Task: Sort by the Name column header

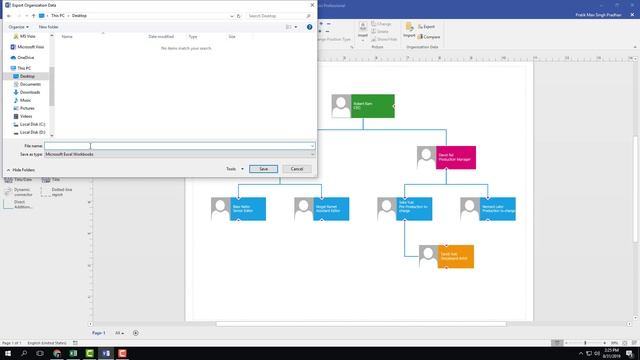Action: [67, 37]
